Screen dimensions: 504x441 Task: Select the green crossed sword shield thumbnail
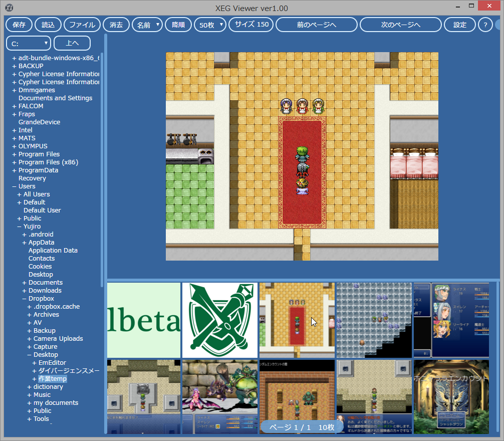[220, 320]
